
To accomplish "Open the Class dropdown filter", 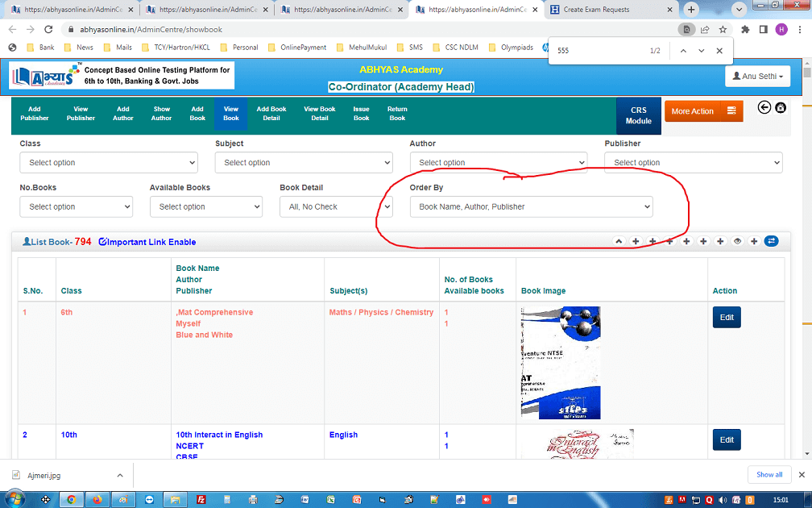I will (x=109, y=163).
